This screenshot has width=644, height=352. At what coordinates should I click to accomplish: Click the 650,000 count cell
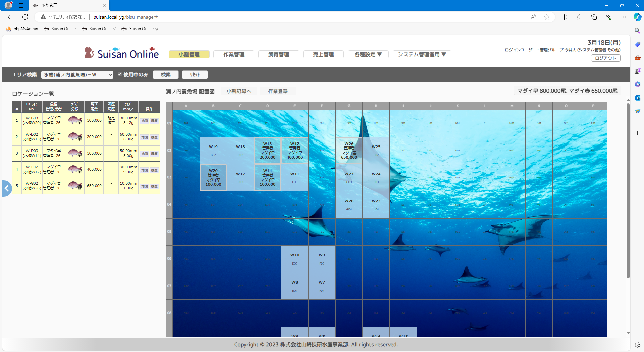(x=94, y=186)
